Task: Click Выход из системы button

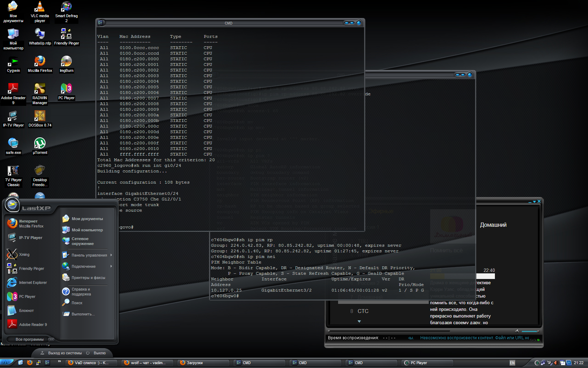Action: [x=61, y=353]
